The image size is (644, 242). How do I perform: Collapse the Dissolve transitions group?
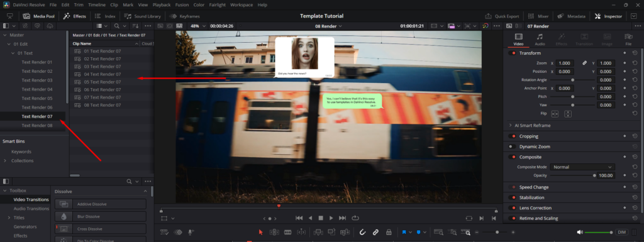[145, 192]
